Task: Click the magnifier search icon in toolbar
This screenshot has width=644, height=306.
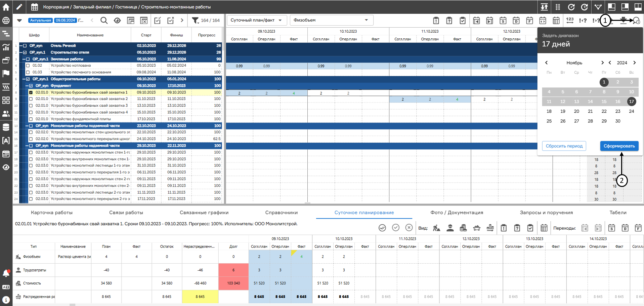Action: click(104, 21)
